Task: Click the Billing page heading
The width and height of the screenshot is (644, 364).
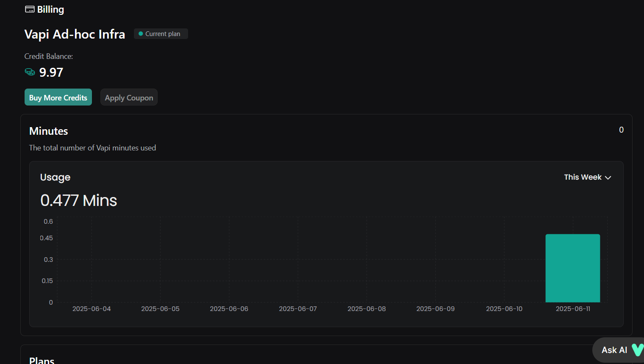Action: (50, 9)
